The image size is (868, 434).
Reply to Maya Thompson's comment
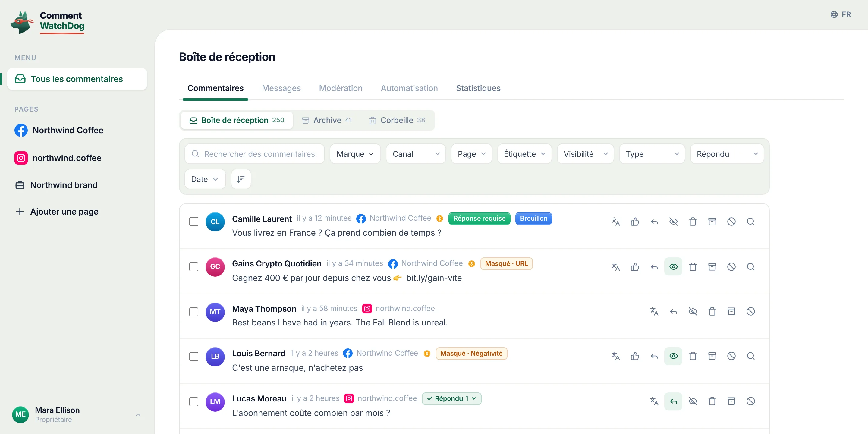(x=673, y=311)
